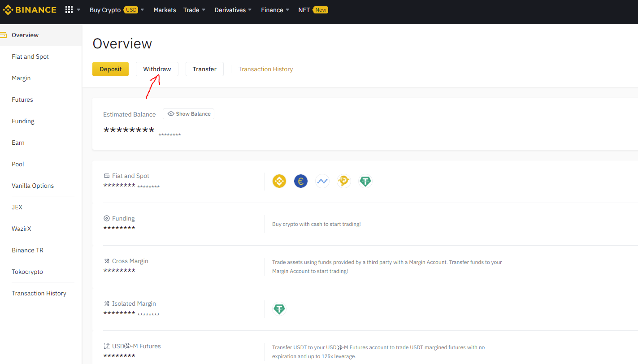Click the chart icon beside USDⓈ-M Futures

tap(107, 346)
